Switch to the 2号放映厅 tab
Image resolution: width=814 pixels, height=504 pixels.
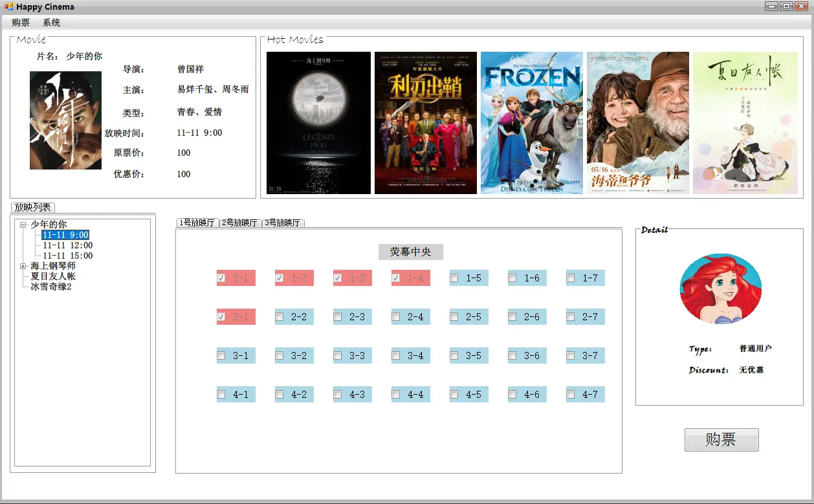click(240, 223)
